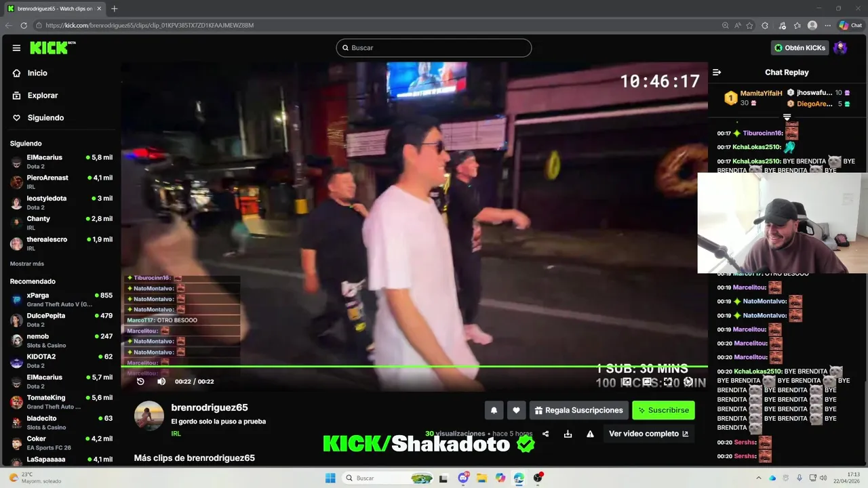Enable notifications with the bell button
The height and width of the screenshot is (488, 868).
tap(494, 410)
